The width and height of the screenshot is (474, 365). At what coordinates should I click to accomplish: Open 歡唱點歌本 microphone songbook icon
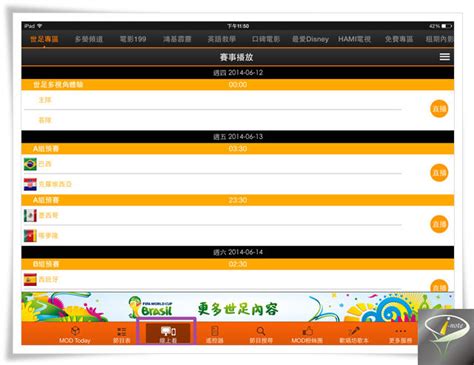click(x=354, y=334)
